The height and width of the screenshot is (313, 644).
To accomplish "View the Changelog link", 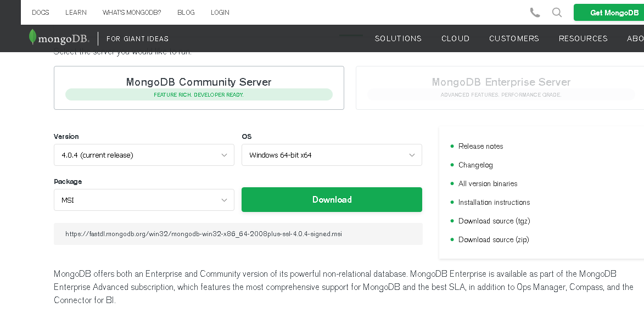I will 475,165.
